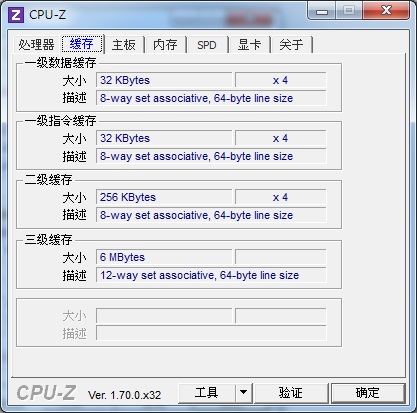Click the 256 KBytes size field
This screenshot has height=413, width=417.
pyautogui.click(x=164, y=197)
